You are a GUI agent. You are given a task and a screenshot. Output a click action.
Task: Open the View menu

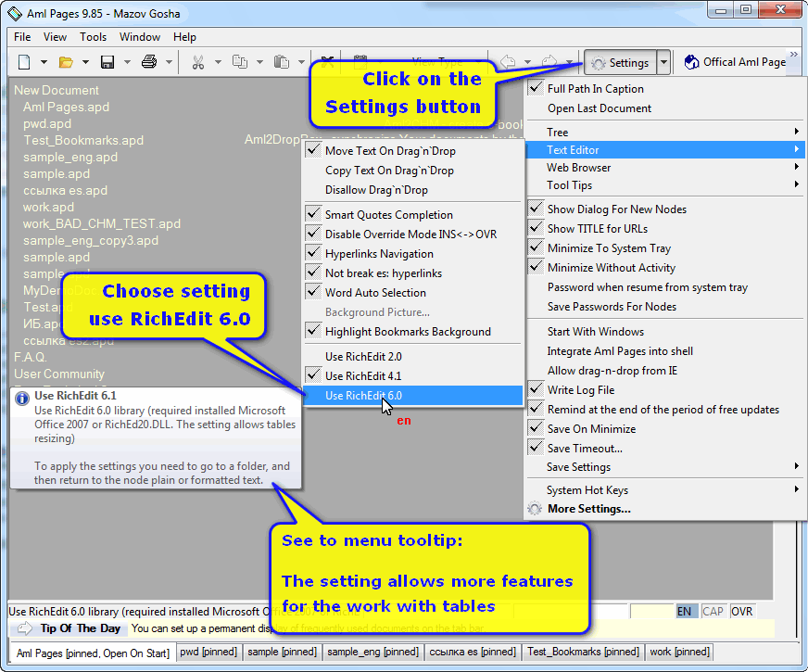[56, 37]
